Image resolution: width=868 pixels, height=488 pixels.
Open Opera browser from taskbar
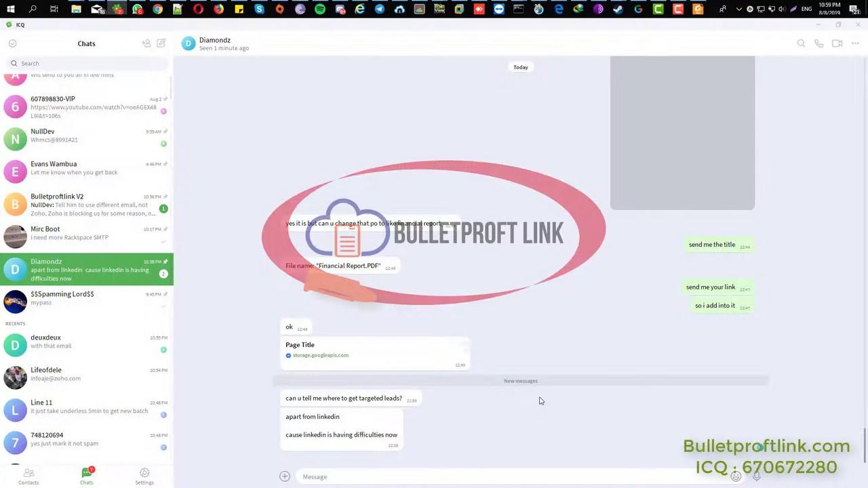coord(198,9)
